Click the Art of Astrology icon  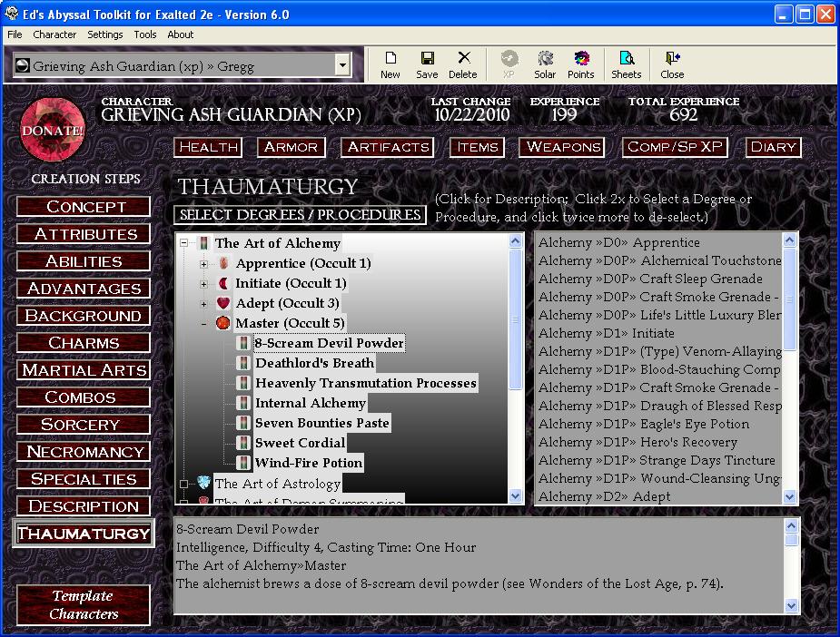click(203, 483)
